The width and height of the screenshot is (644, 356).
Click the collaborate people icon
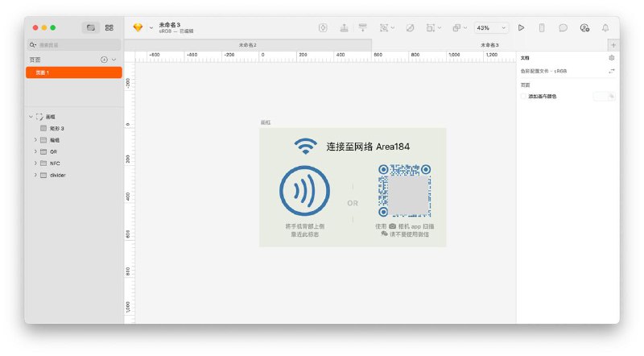click(584, 27)
